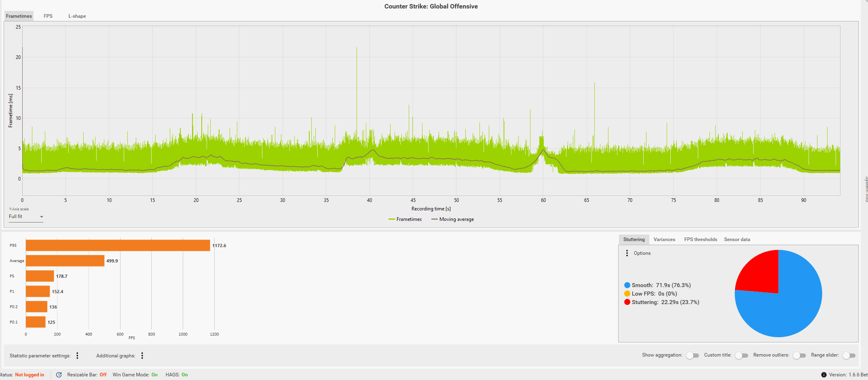Open Additional graphs three-dot menu
The image size is (868, 380).
coord(142,356)
